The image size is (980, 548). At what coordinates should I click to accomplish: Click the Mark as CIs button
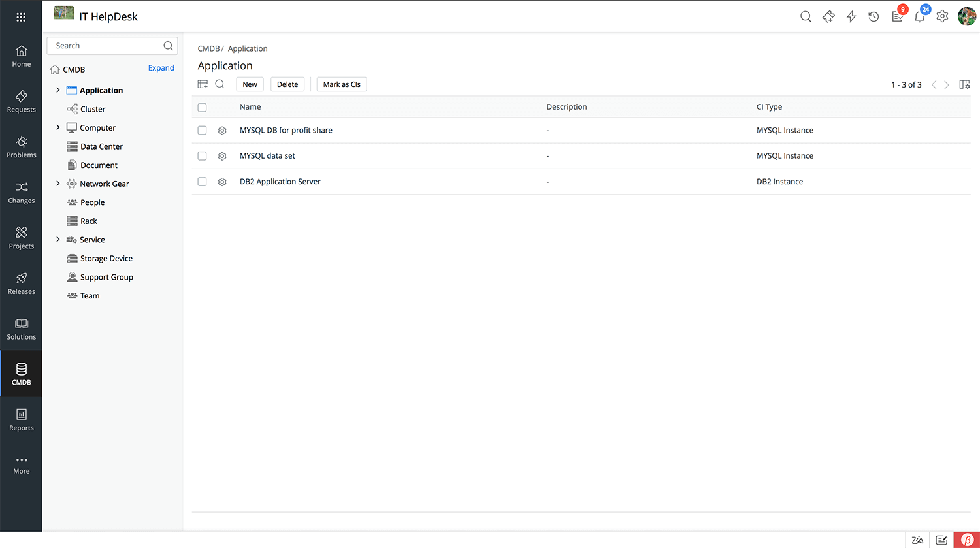coord(341,84)
